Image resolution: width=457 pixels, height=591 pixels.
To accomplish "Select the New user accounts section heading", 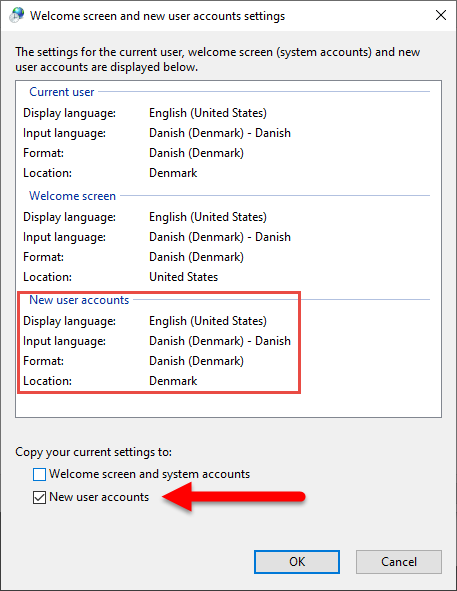I will coord(79,300).
